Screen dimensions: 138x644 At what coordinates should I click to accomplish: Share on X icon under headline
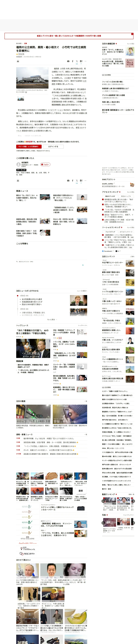pyautogui.click(x=77, y=61)
